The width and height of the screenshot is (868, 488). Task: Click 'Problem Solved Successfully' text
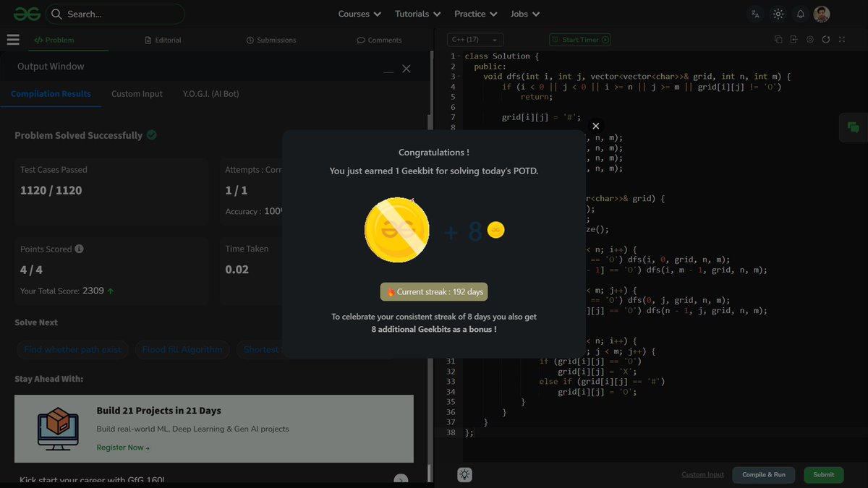tap(78, 135)
